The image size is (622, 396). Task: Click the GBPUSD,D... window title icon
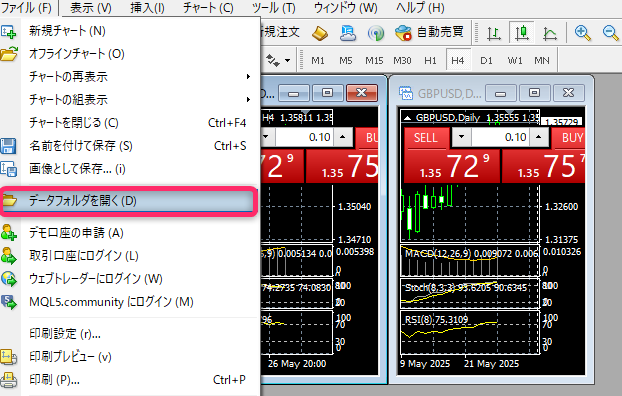pos(406,93)
